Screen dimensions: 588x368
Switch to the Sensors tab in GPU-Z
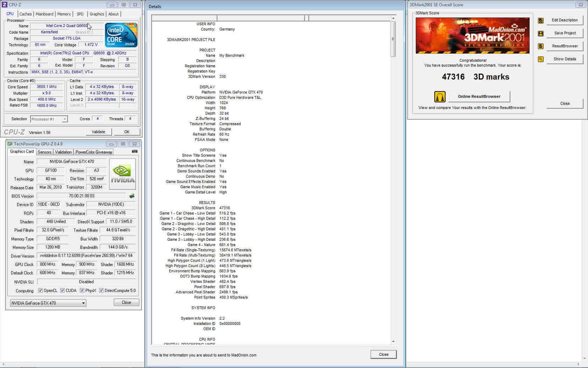click(x=44, y=152)
